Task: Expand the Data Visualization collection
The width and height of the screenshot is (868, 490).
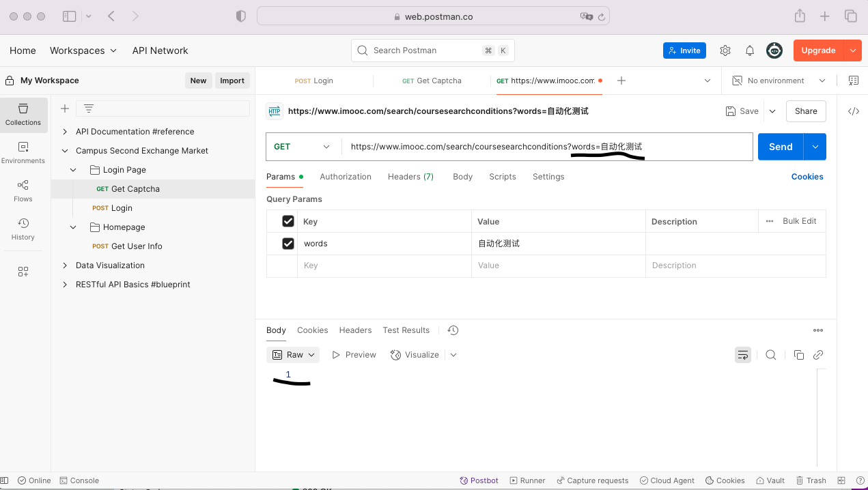Action: (x=65, y=265)
